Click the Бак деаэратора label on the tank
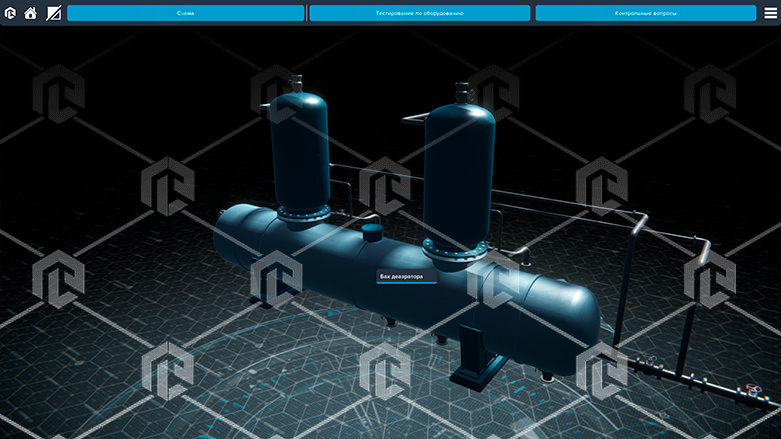 click(406, 277)
